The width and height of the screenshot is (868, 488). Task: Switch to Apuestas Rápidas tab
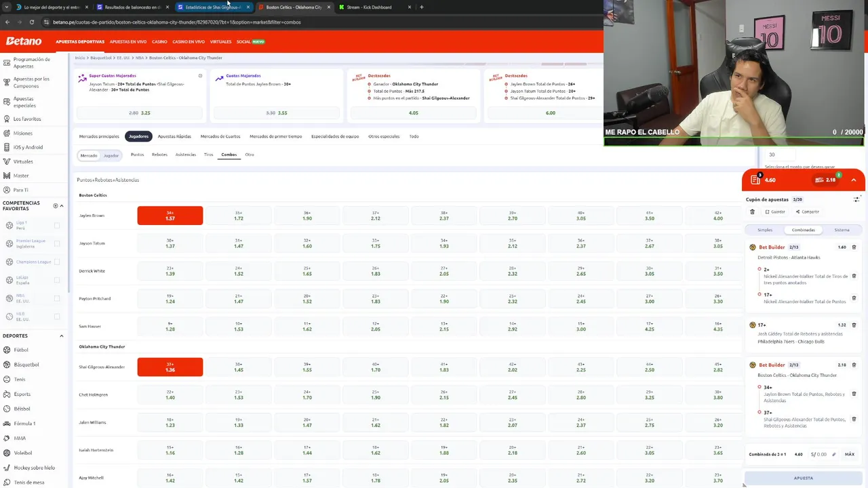point(174,136)
